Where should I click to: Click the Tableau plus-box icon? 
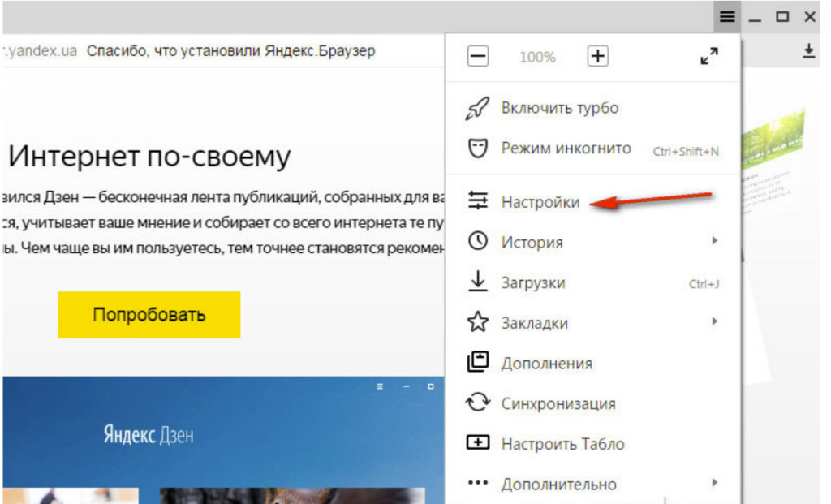click(x=477, y=442)
